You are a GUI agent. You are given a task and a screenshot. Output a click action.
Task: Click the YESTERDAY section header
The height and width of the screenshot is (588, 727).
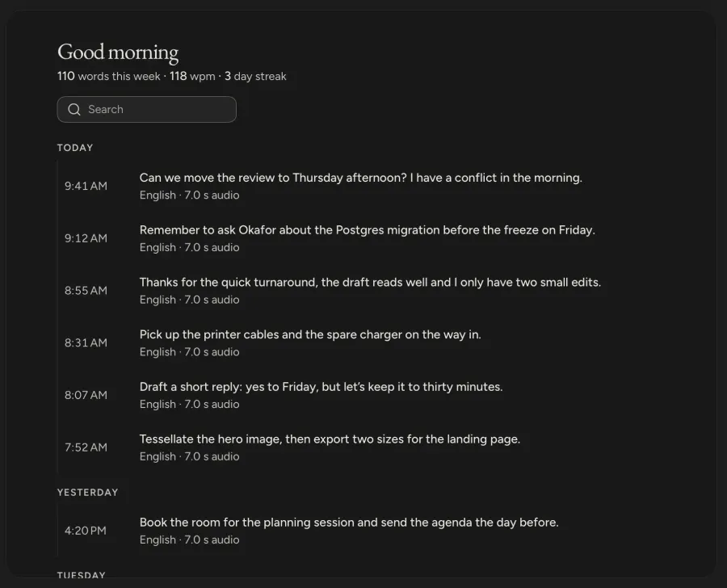point(87,493)
